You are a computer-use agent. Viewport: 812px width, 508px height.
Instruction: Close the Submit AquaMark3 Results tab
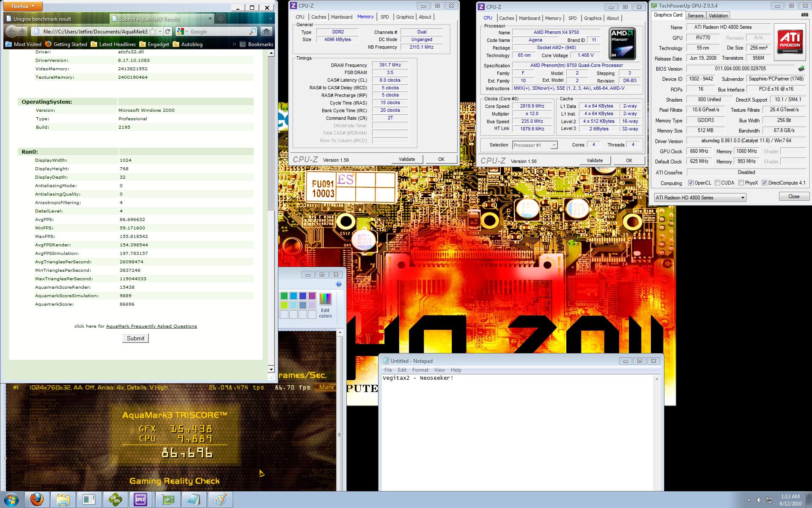coord(211,19)
